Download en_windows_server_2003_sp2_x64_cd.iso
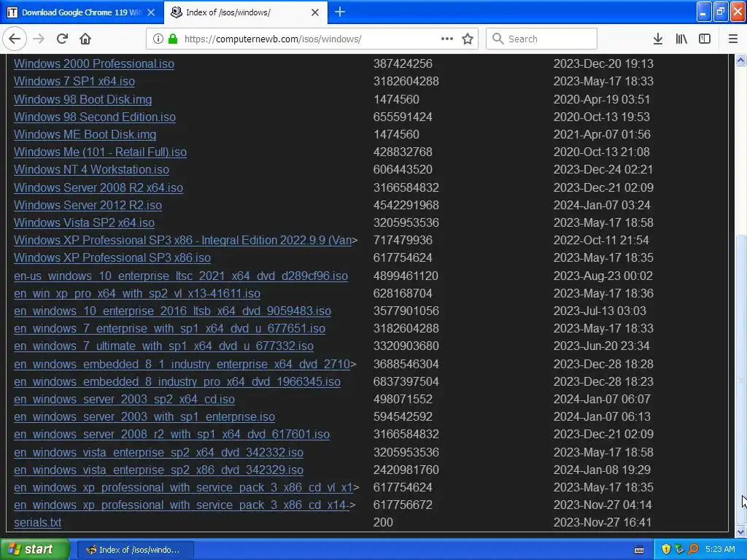 [124, 400]
